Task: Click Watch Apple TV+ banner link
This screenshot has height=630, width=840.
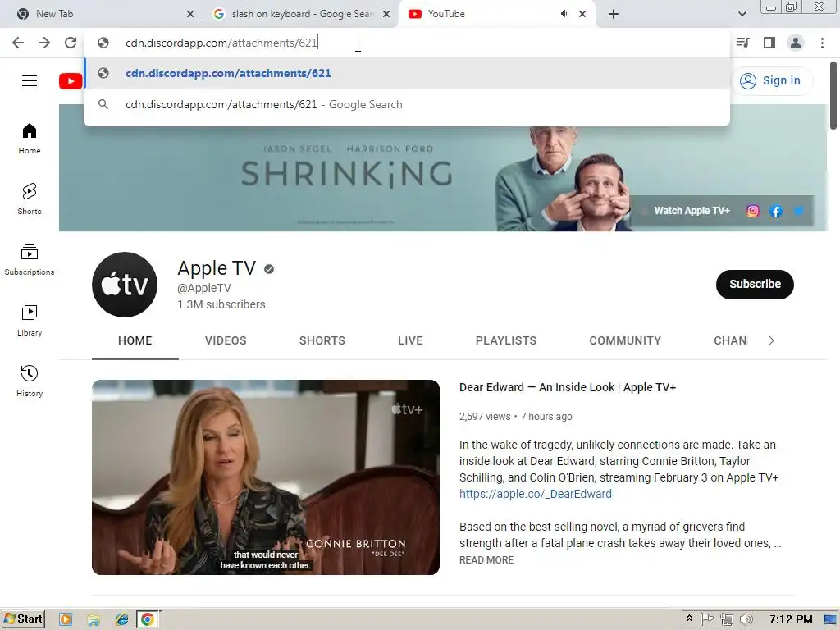Action: [692, 211]
